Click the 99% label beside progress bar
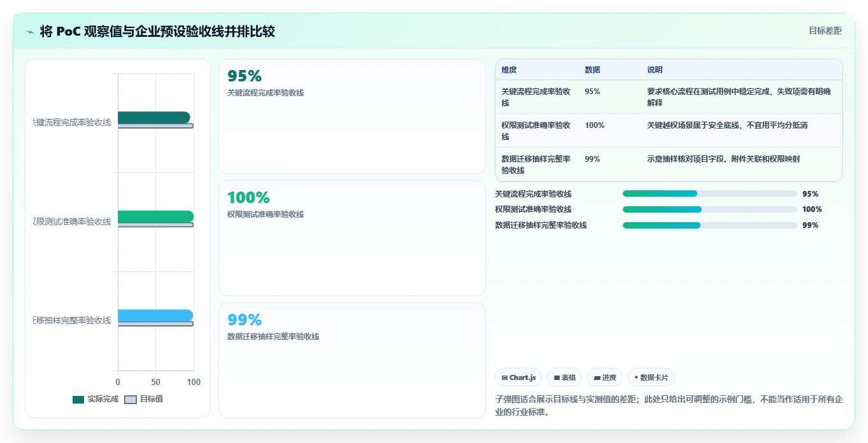 point(810,225)
